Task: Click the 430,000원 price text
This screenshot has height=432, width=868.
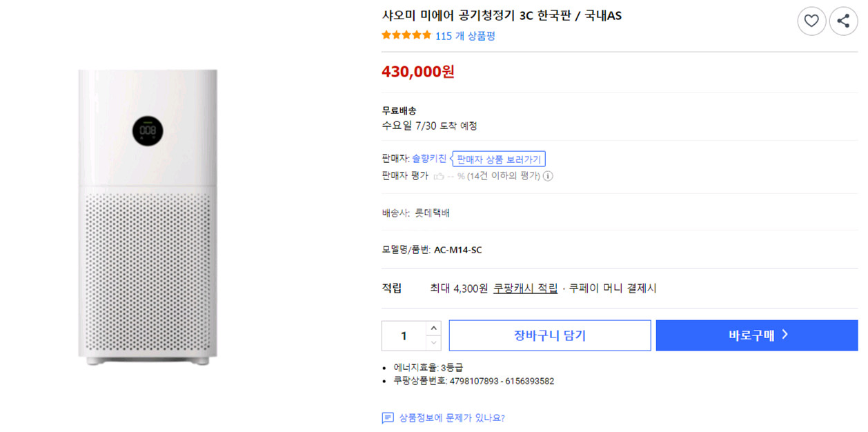Action: [418, 71]
